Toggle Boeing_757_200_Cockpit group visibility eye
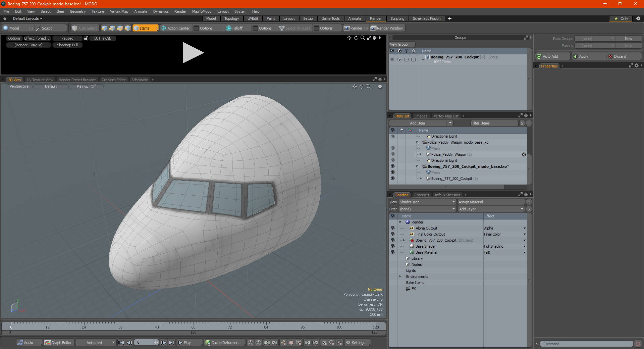644x349 pixels. click(392, 59)
